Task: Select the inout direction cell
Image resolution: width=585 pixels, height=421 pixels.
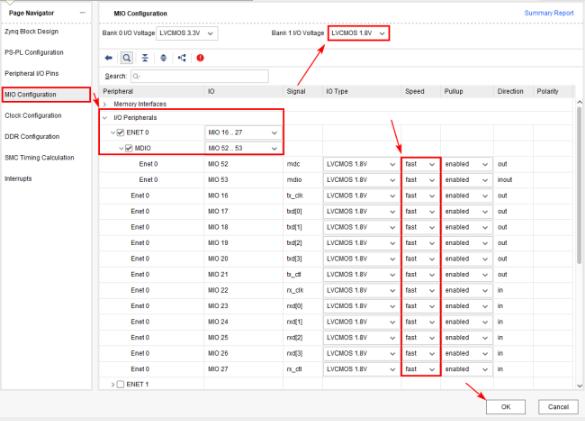Action: click(505, 180)
